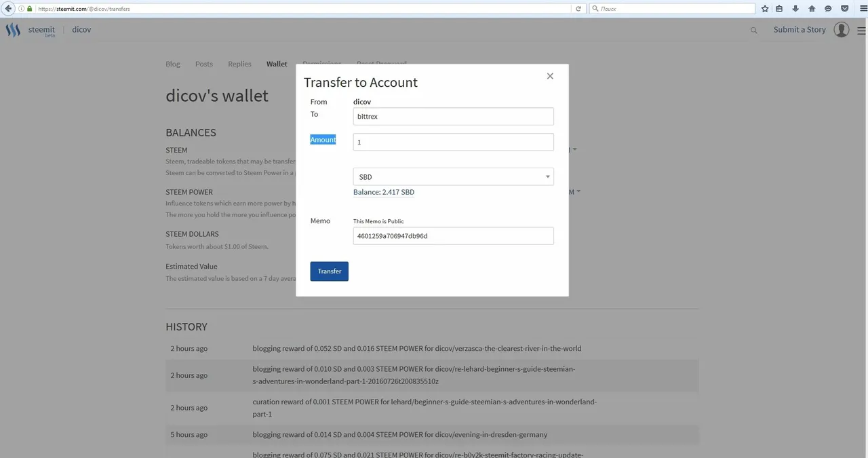The image size is (868, 458).
Task: Click the site info icon in address bar
Action: [21, 9]
